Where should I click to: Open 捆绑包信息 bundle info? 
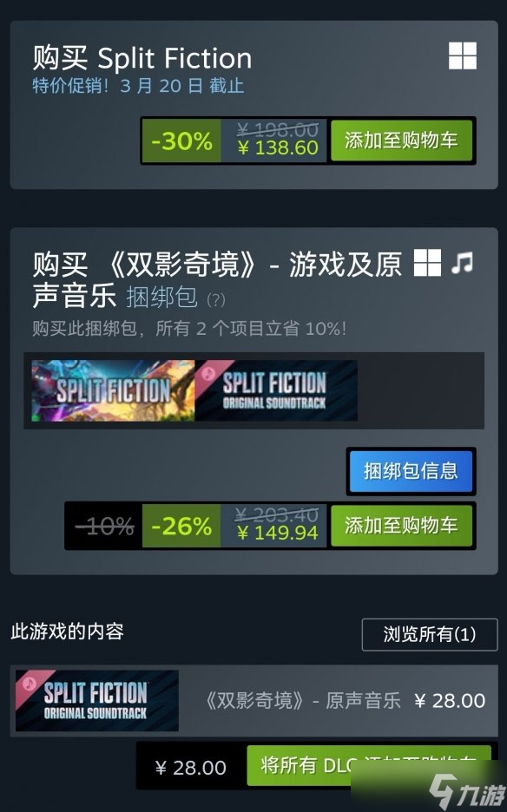pos(411,471)
